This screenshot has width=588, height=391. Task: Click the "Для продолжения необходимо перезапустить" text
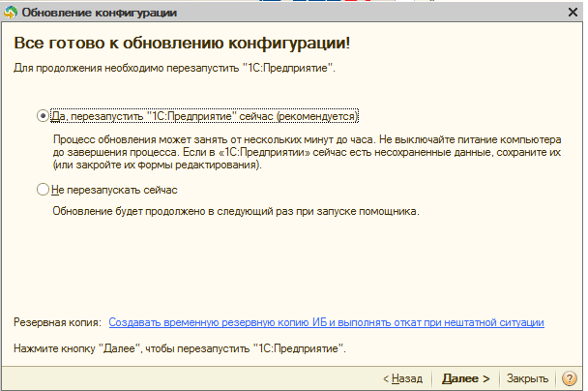pos(173,70)
